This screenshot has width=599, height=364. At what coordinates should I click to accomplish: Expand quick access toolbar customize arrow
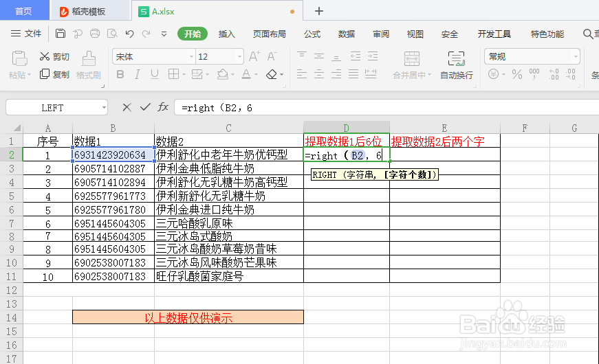click(x=164, y=34)
